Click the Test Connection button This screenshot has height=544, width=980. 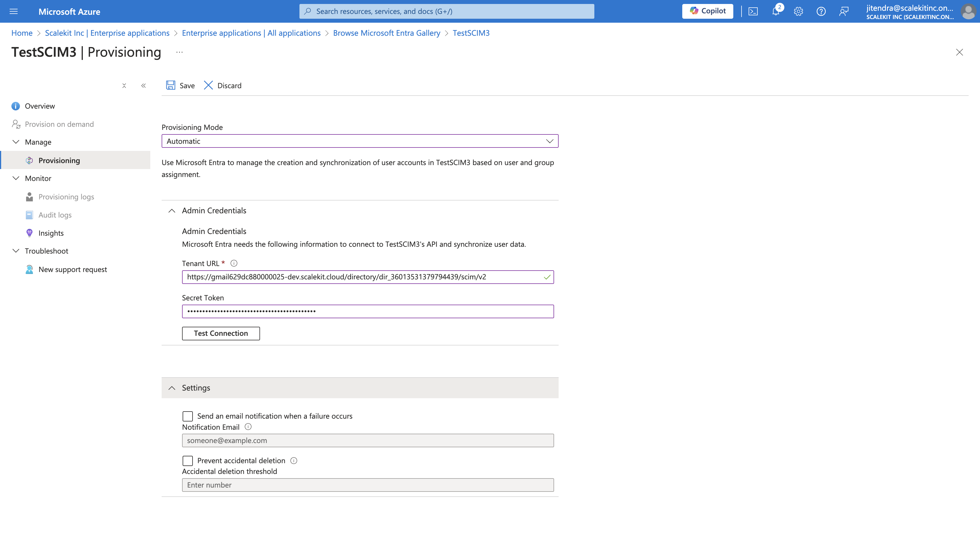point(221,333)
